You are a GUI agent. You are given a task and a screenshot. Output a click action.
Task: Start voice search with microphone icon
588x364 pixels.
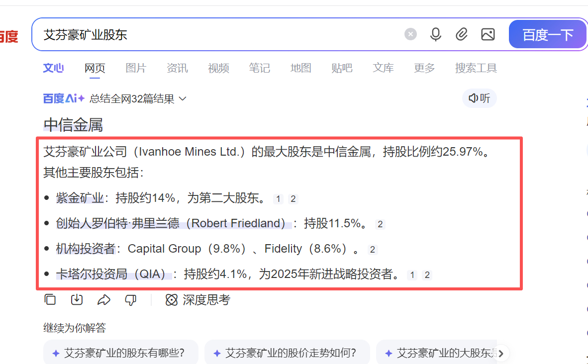tap(436, 34)
